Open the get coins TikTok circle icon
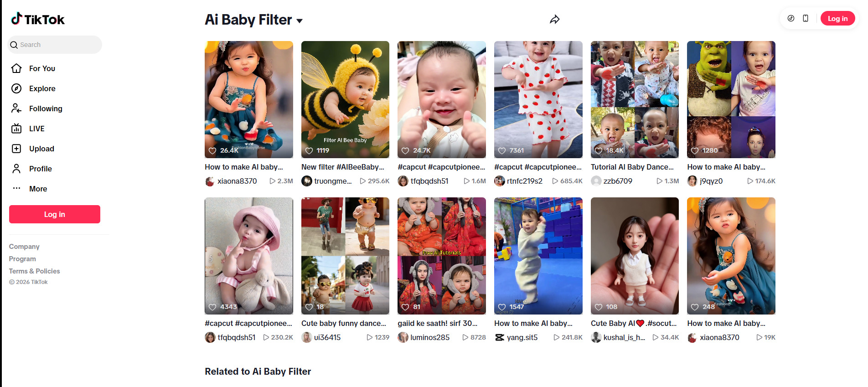This screenshot has height=387, width=868. point(791,18)
